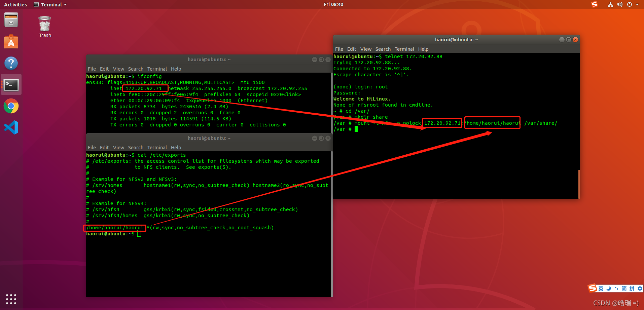Open File menu in telnet terminal
Image resolution: width=644 pixels, height=310 pixels.
[339, 49]
